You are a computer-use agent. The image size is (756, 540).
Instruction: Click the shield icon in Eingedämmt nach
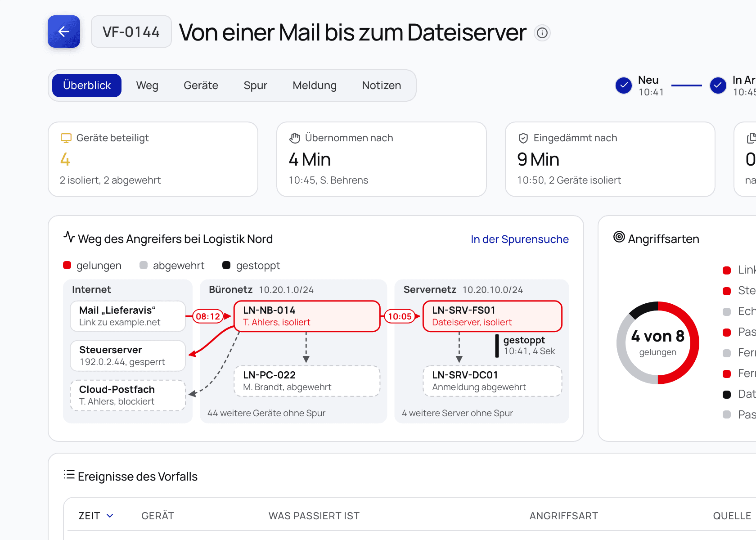(523, 138)
